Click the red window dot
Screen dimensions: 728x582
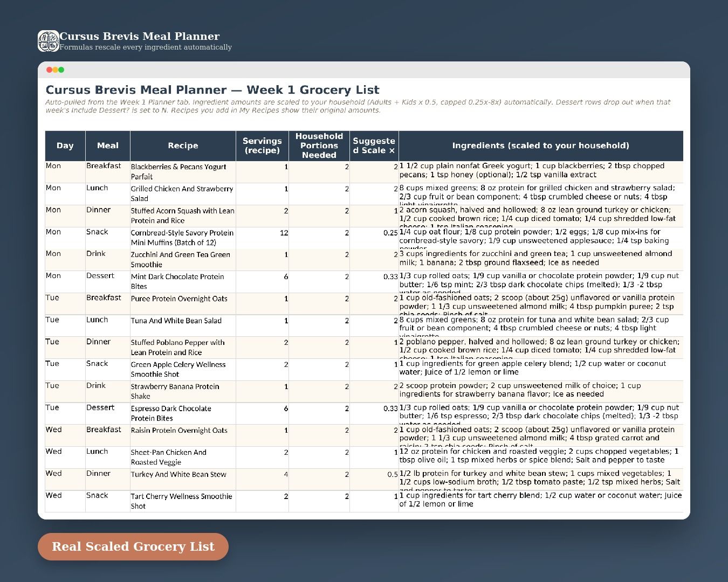49,70
